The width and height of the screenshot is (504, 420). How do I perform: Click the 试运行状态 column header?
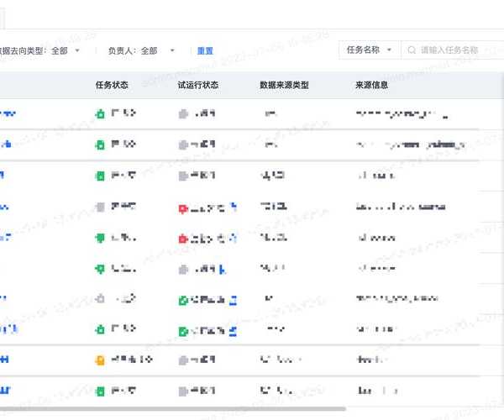[x=198, y=85]
